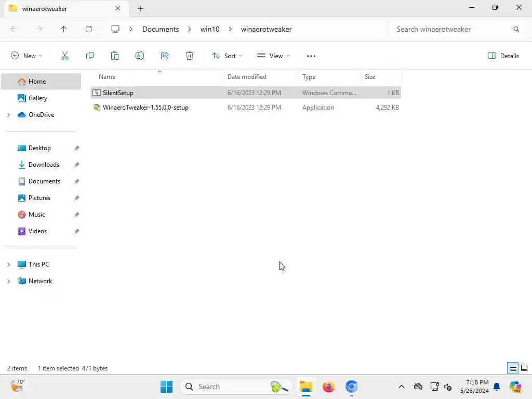Click the OneDrive cloud tray icon

pos(418,387)
